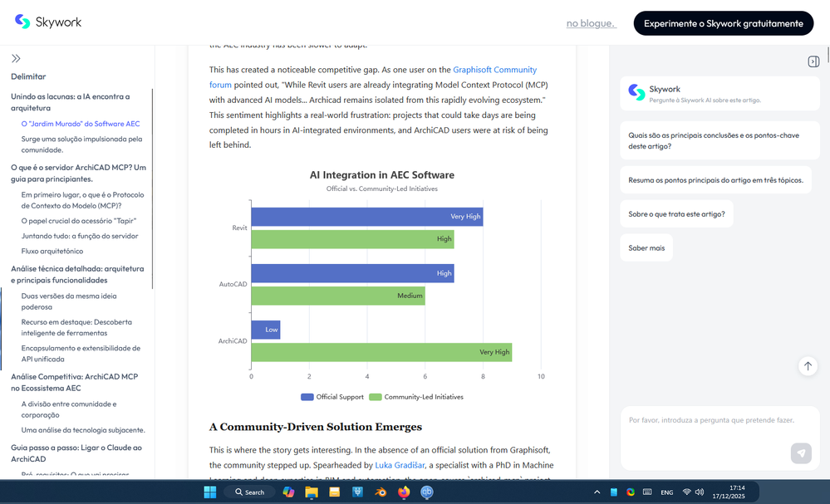This screenshot has height=504, width=830.
Task: Open the network Wi-Fi tray icon
Action: coord(686,492)
